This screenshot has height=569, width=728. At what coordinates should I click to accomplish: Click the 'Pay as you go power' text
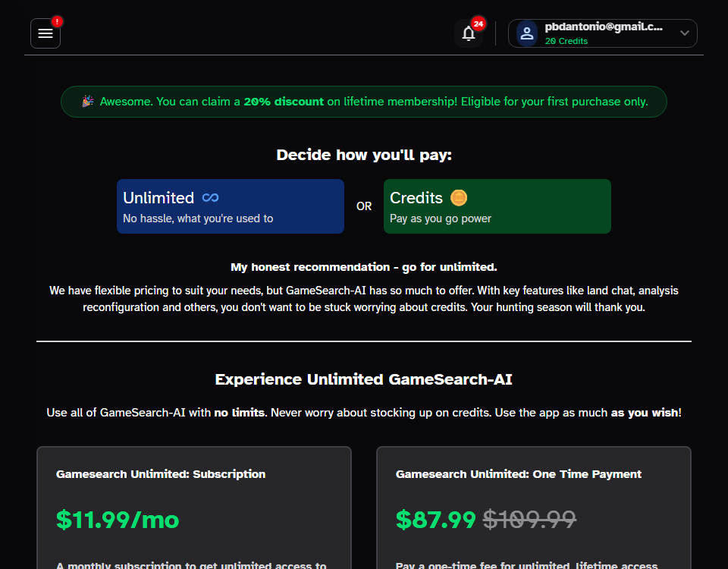click(441, 218)
